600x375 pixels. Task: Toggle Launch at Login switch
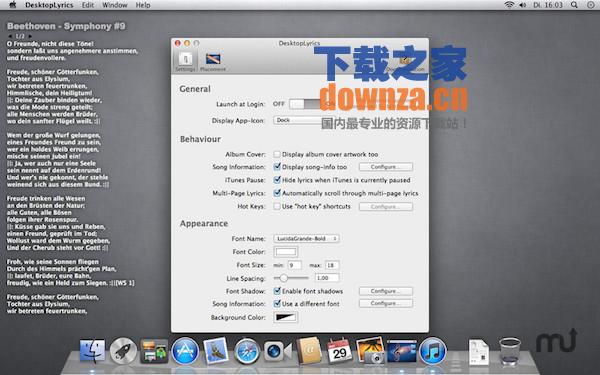(305, 104)
